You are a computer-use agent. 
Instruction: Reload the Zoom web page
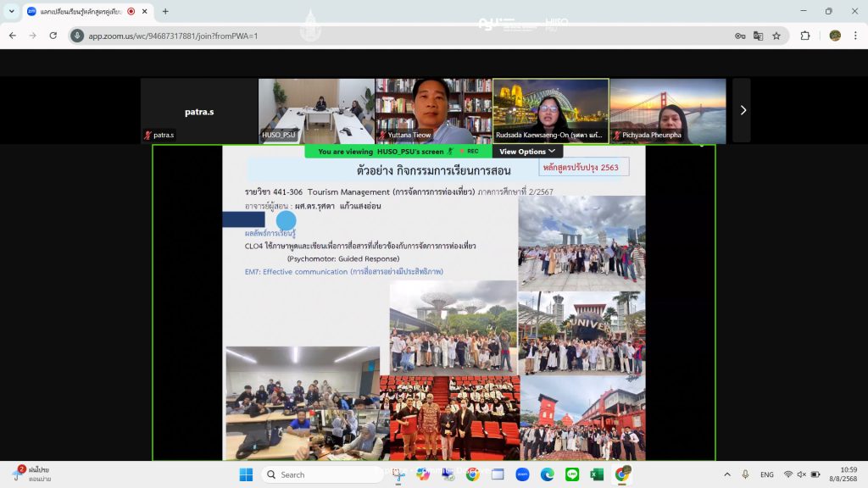pyautogui.click(x=53, y=36)
